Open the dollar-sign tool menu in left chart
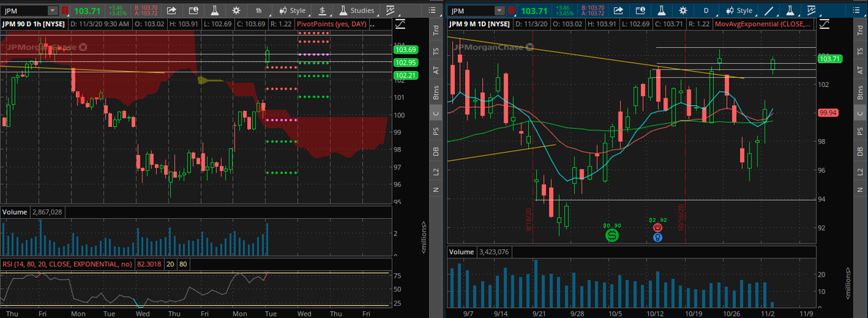 [x=323, y=11]
